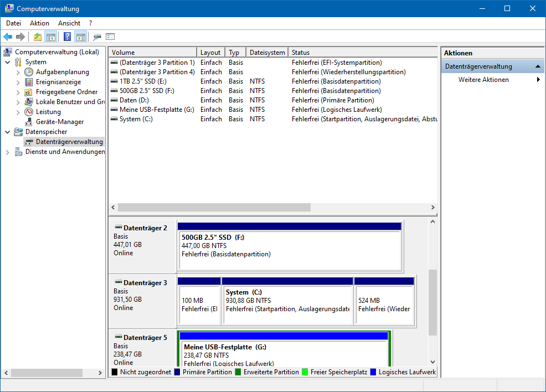The image size is (546, 392).
Task: Select the 500GB 2.5" SSD (F:) partition block
Action: pyautogui.click(x=290, y=246)
